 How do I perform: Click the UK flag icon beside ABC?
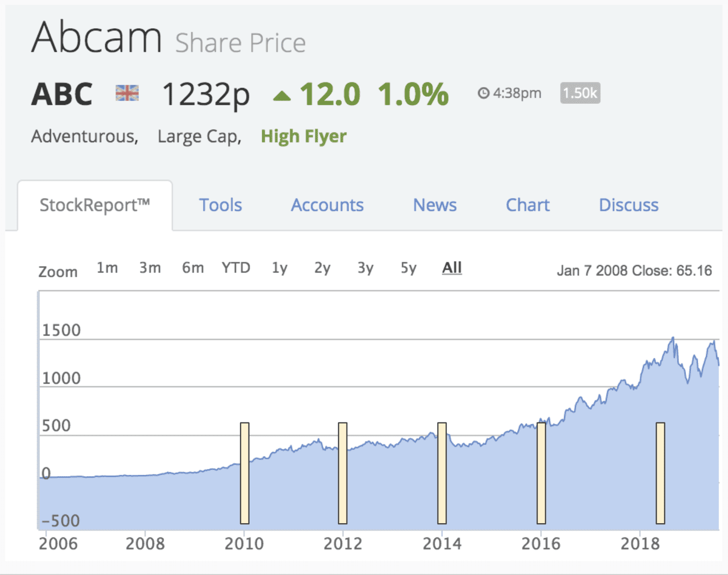point(127,93)
